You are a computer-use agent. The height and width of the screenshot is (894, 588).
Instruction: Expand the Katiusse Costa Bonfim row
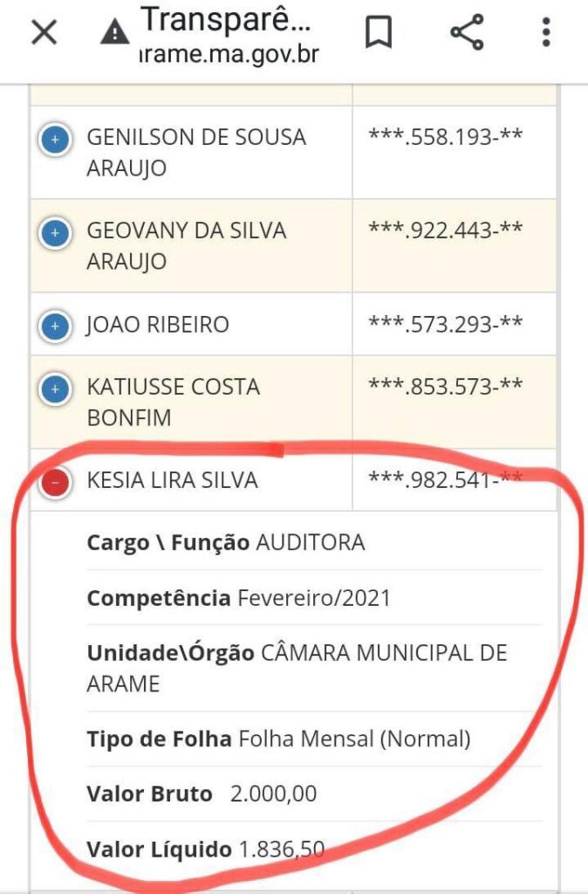click(55, 389)
